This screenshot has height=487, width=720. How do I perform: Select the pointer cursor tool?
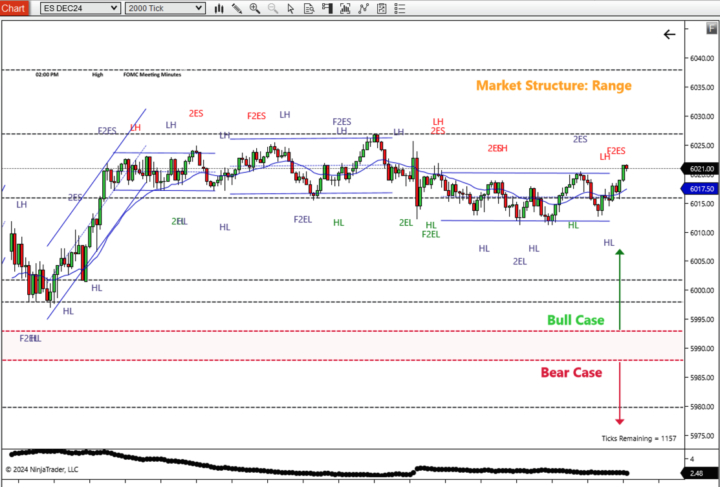coord(291,8)
